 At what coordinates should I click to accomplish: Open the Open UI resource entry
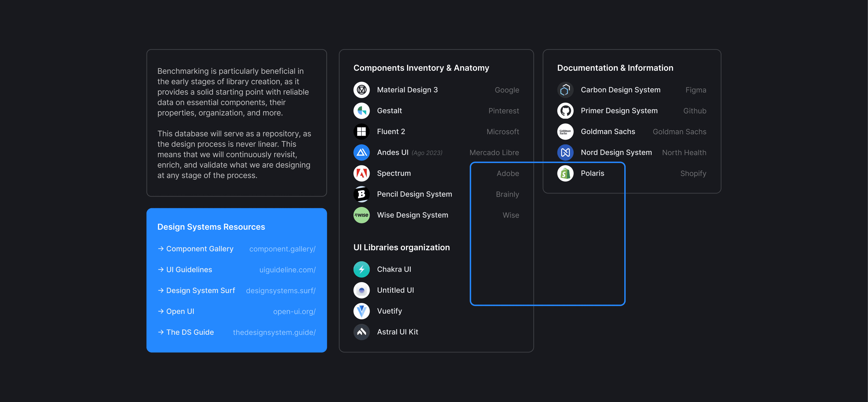180,311
